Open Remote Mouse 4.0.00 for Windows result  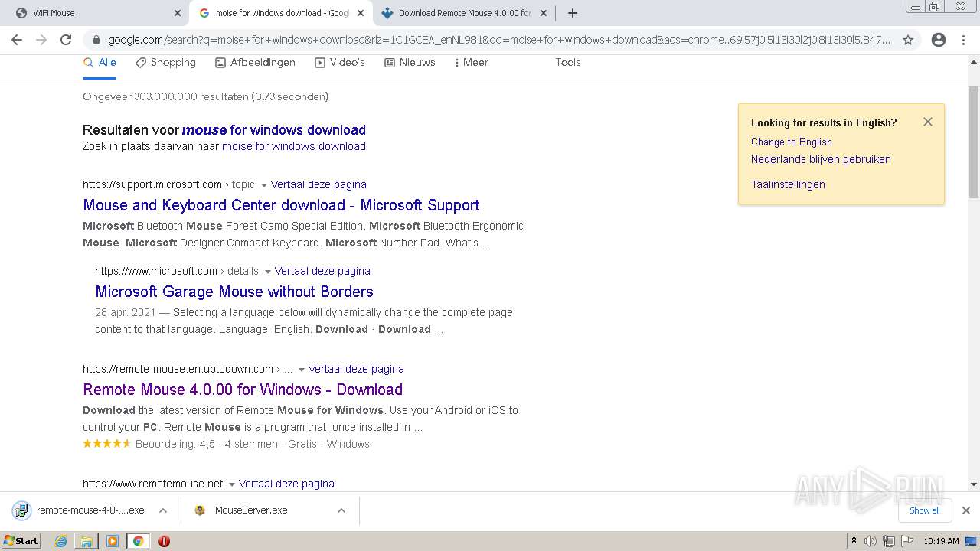243,390
